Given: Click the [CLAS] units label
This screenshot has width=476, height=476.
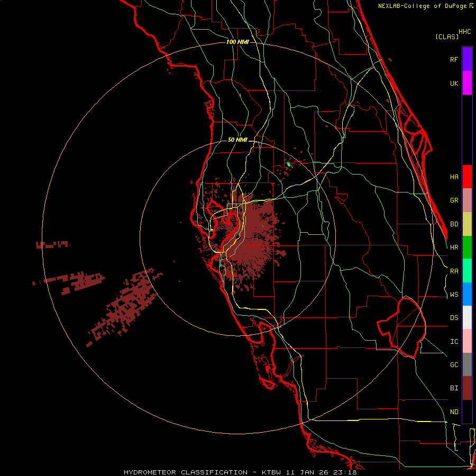Looking at the screenshot, I should pos(447,36).
